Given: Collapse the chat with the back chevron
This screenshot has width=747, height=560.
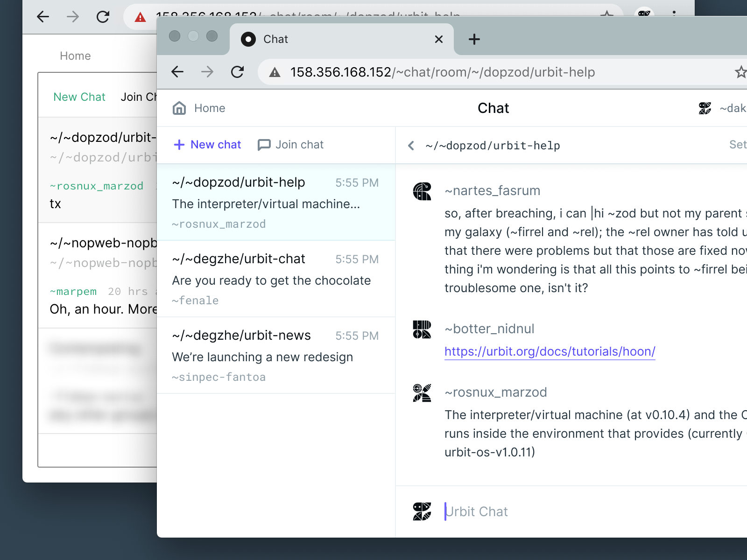Looking at the screenshot, I should point(411,146).
